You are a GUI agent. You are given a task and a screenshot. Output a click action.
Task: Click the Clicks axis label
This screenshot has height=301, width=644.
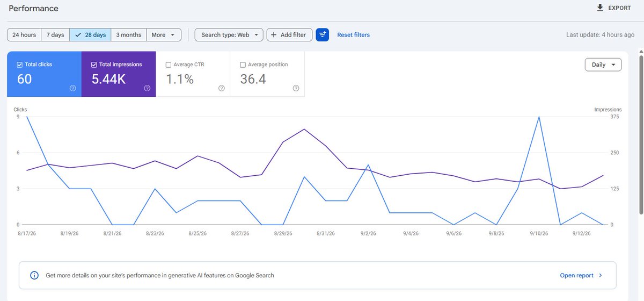20,110
